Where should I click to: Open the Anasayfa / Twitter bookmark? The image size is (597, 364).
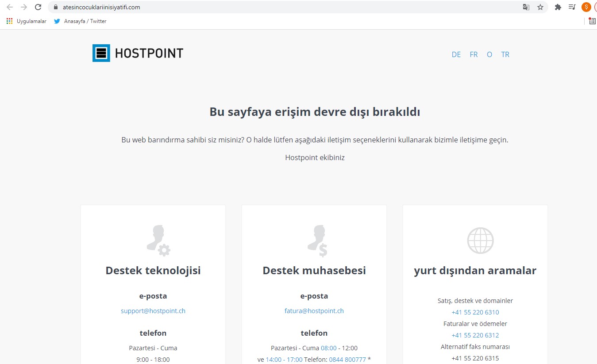pos(80,21)
